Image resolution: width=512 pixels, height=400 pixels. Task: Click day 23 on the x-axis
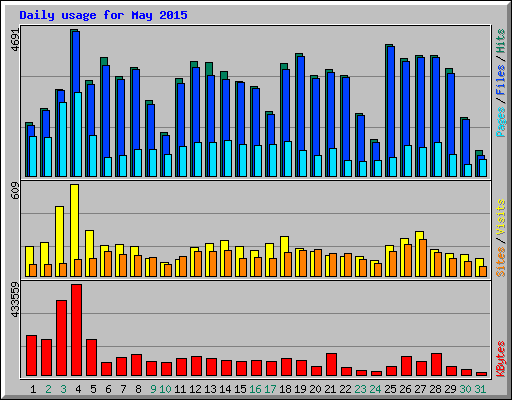click(x=360, y=389)
